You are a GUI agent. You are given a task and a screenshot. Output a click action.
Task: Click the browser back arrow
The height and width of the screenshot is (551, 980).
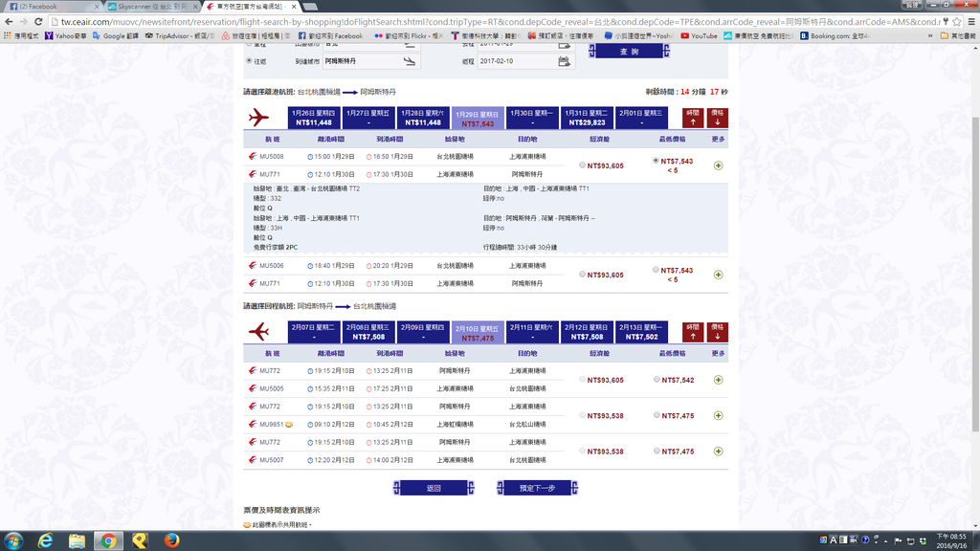point(9,21)
